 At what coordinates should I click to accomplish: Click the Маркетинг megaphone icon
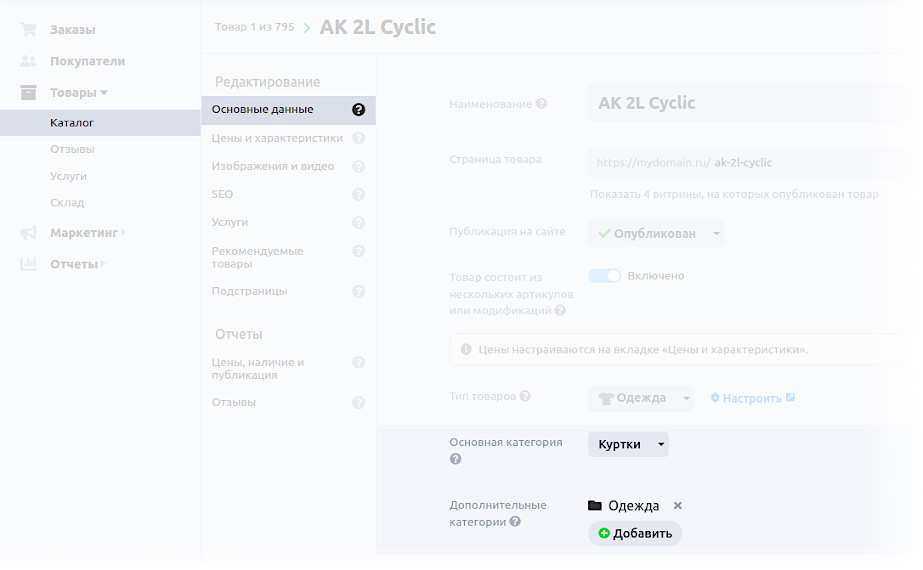point(29,233)
